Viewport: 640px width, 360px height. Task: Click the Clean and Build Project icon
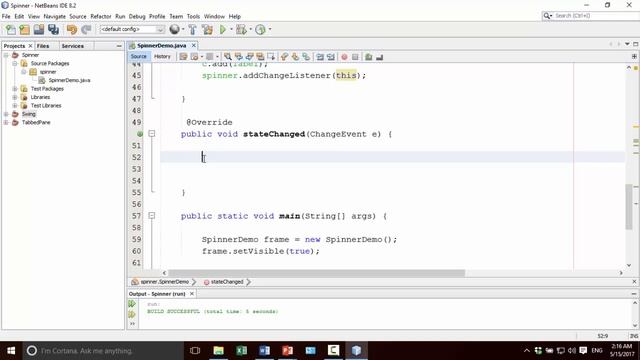click(207, 29)
